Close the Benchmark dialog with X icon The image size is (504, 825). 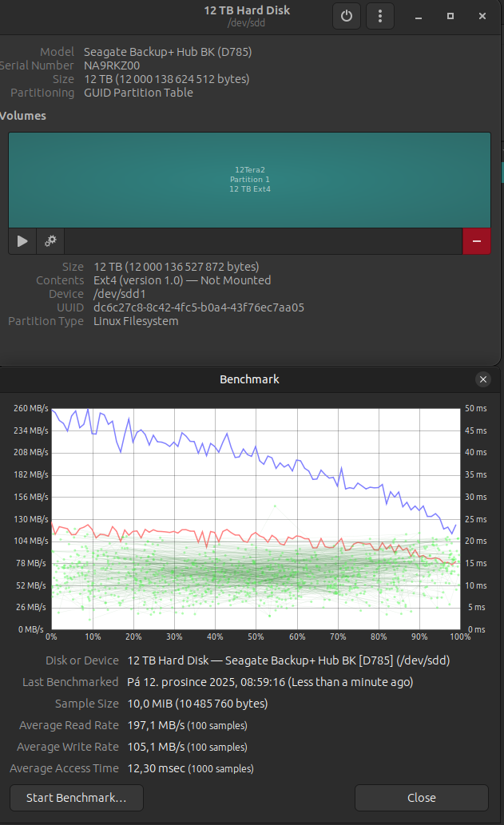[482, 379]
